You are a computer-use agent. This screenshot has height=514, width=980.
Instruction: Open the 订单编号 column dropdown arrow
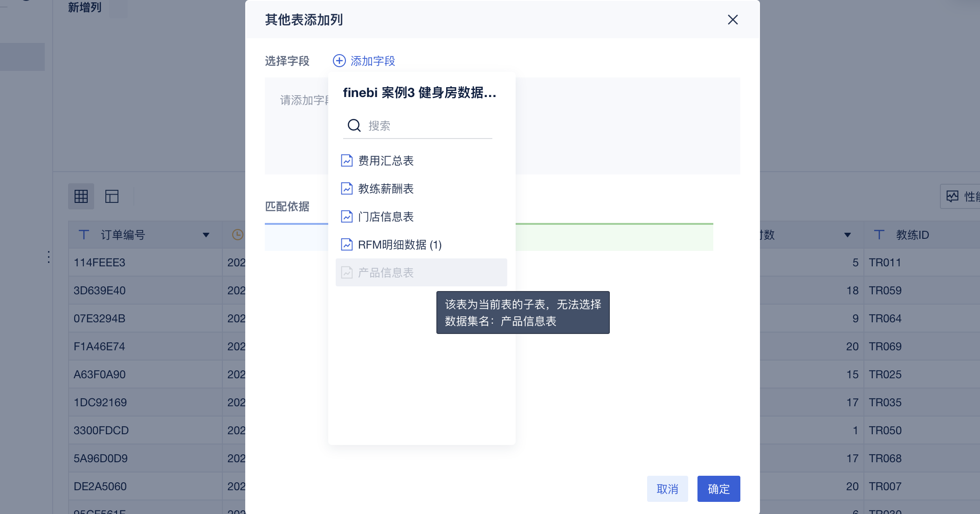coord(206,235)
